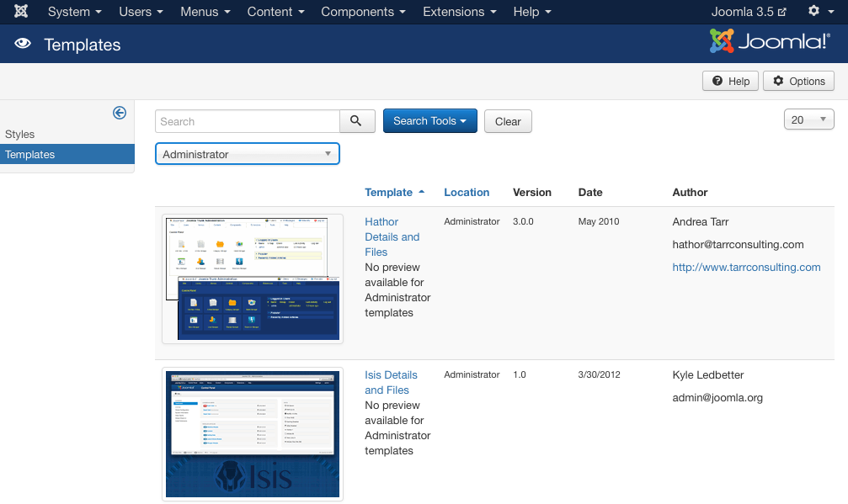The image size is (848, 504).
Task: Open the Menus menu
Action: [205, 12]
